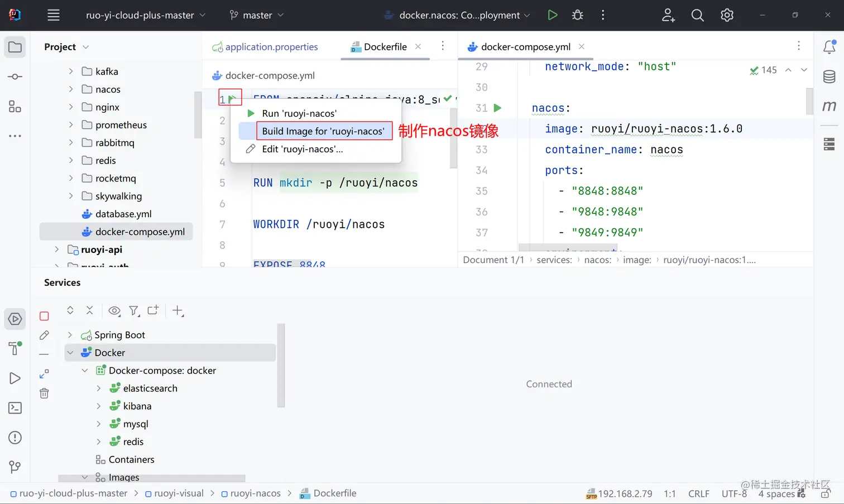
Task: Click services breadcrumb in right editor
Action: [x=554, y=260]
